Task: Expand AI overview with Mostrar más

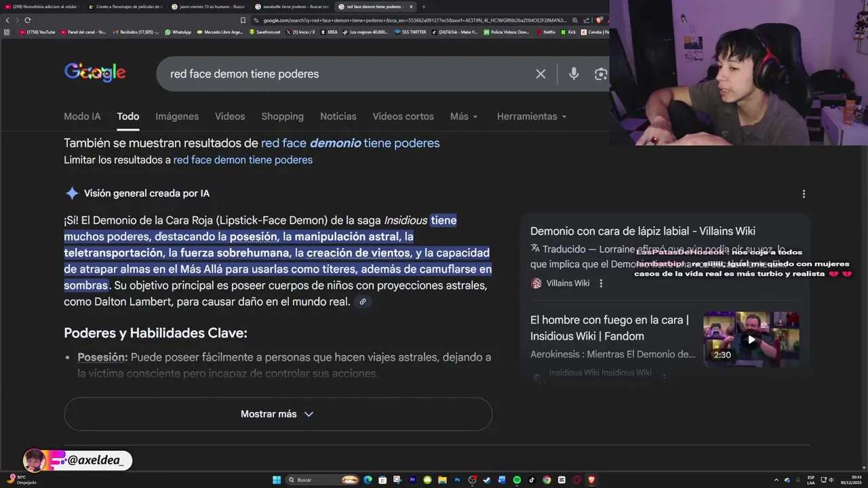Action: [278, 414]
